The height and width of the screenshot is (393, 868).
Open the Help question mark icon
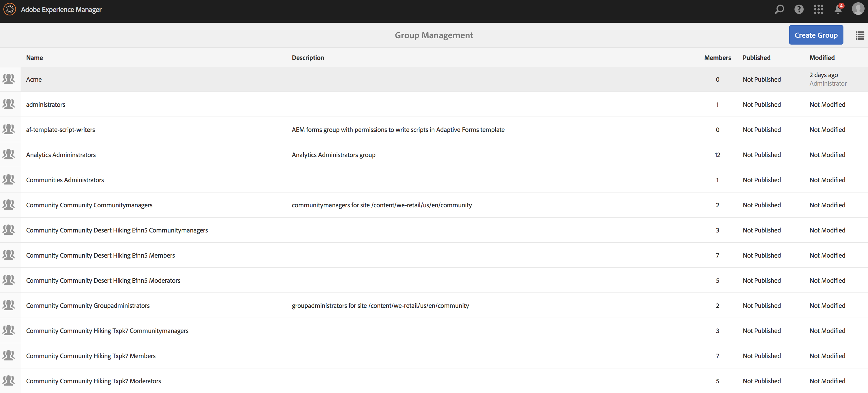point(799,9)
